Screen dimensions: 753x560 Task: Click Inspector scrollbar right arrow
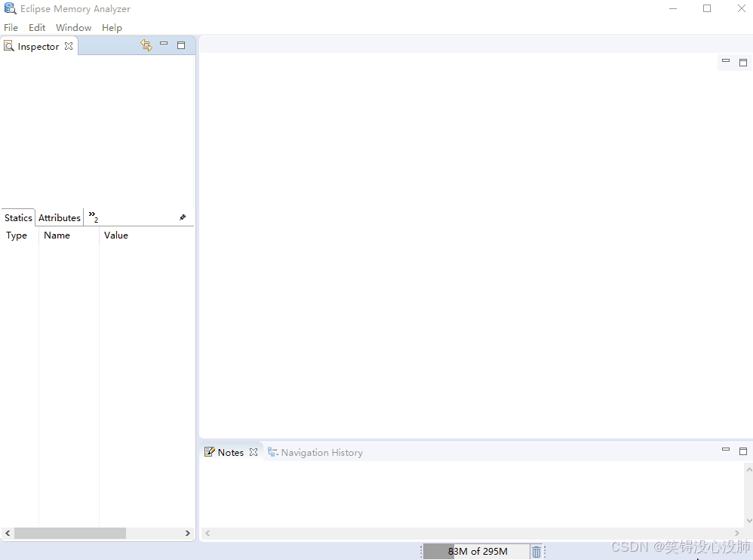coord(188,533)
